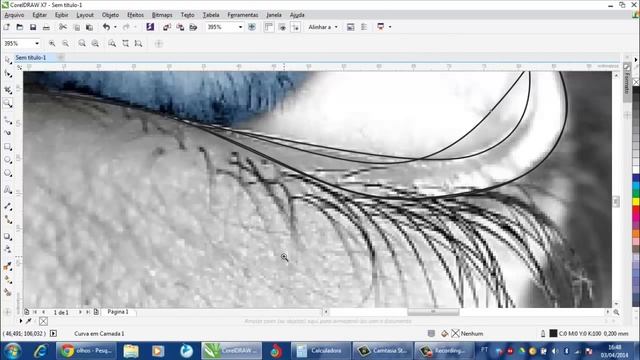This screenshot has width=640, height=360.
Task: Open the Ferramentas menu
Action: click(x=242, y=15)
